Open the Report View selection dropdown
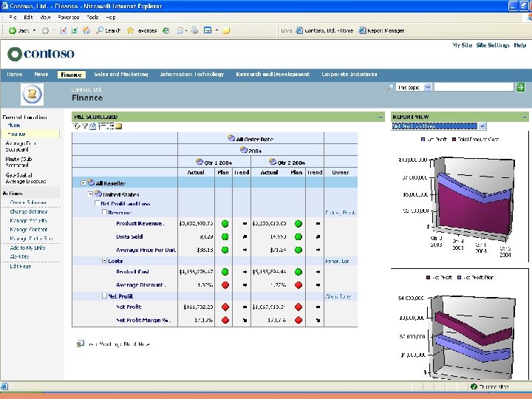This screenshot has width=532, height=399. click(x=482, y=126)
